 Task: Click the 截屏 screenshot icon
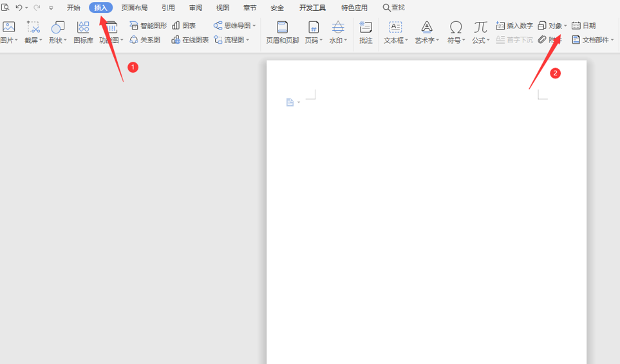click(33, 27)
